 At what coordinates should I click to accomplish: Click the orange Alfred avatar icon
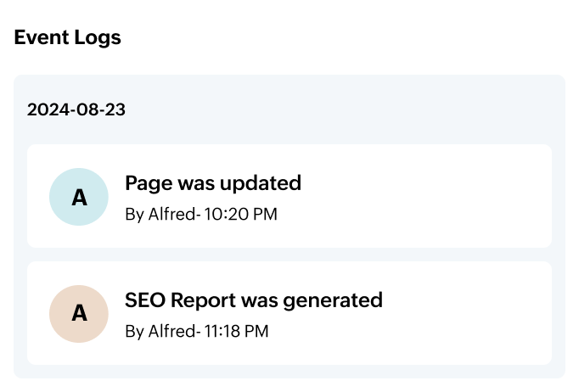coord(79,314)
